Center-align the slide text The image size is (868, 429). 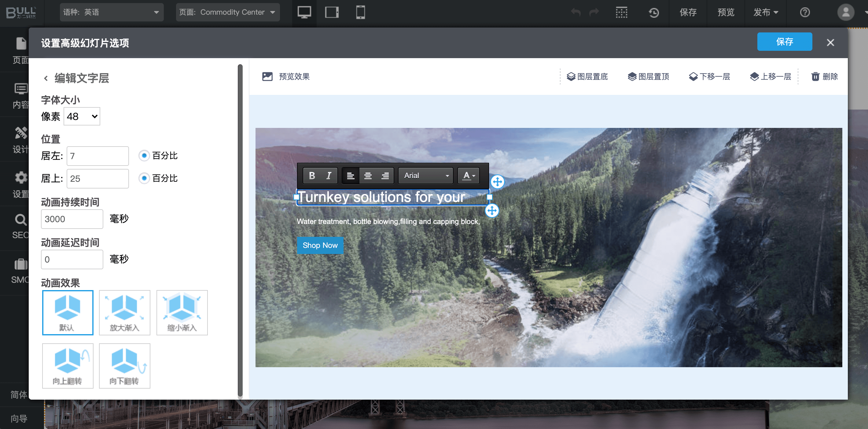click(368, 175)
